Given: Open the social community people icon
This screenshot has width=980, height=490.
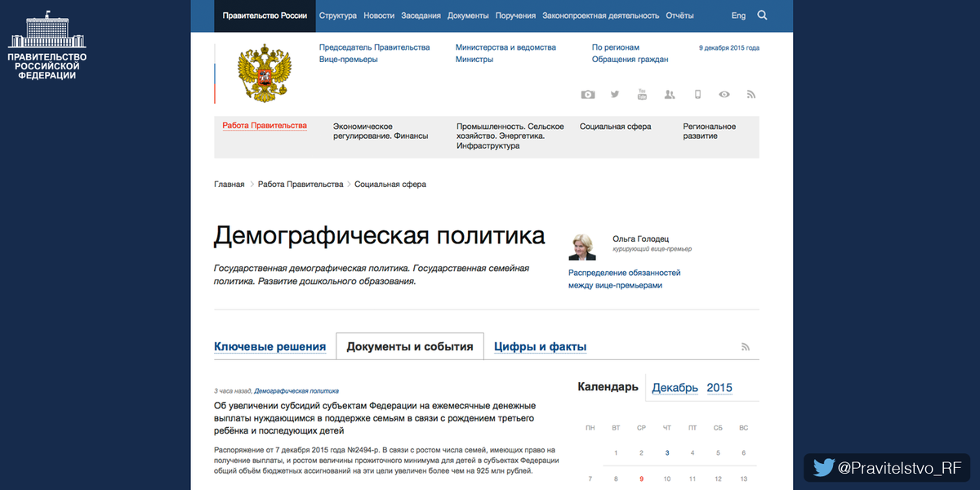Looking at the screenshot, I should [670, 95].
